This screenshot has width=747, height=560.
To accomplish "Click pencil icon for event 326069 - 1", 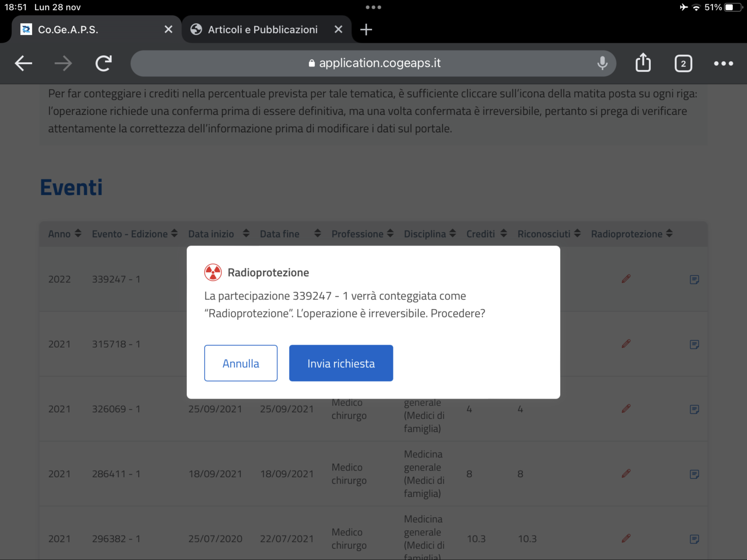I will [x=626, y=409].
